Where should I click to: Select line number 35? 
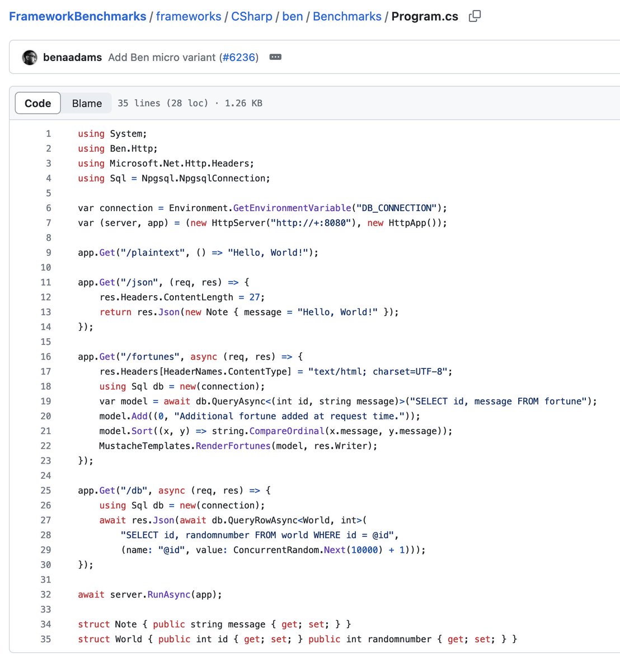coord(46,639)
